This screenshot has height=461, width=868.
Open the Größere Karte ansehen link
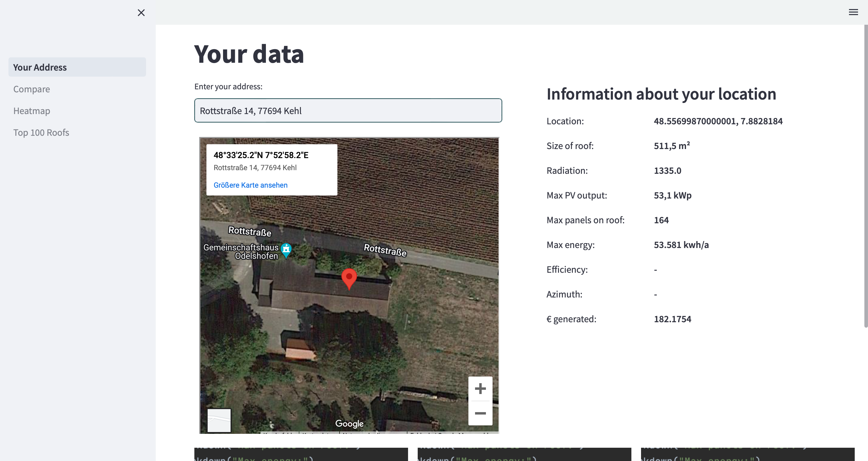[251, 185]
